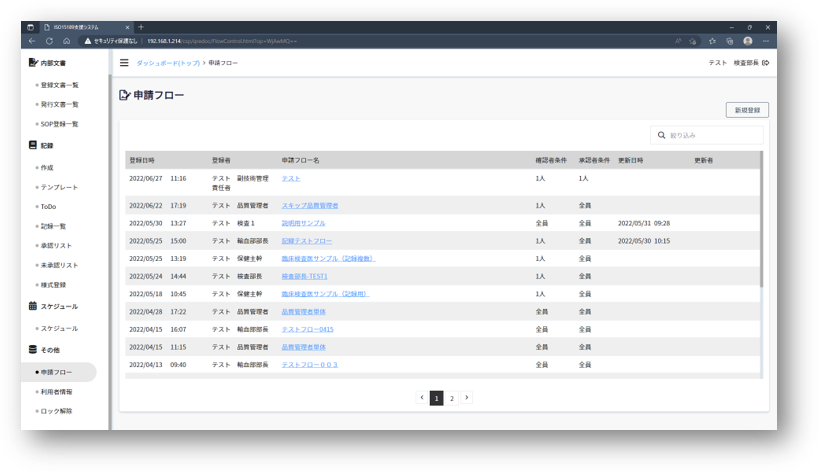The height and width of the screenshot is (472, 819).
Task: Open the スキップ品質管理者 flow link
Action: (x=309, y=205)
